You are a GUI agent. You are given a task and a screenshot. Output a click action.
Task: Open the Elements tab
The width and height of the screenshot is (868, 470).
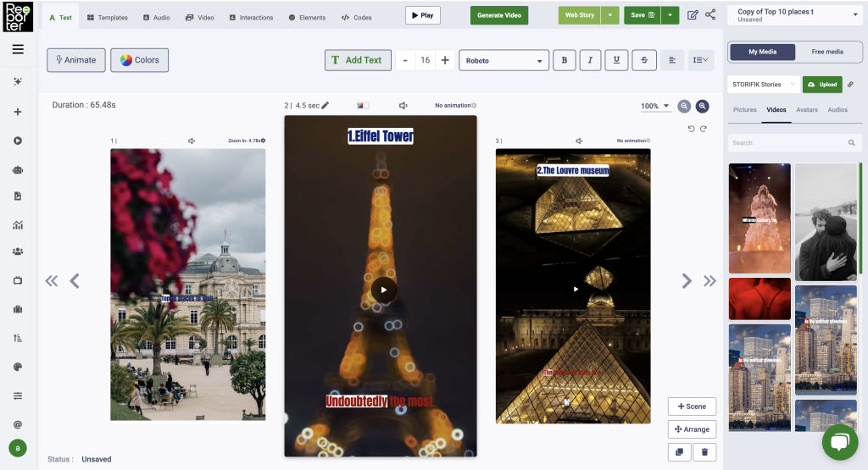pos(307,18)
